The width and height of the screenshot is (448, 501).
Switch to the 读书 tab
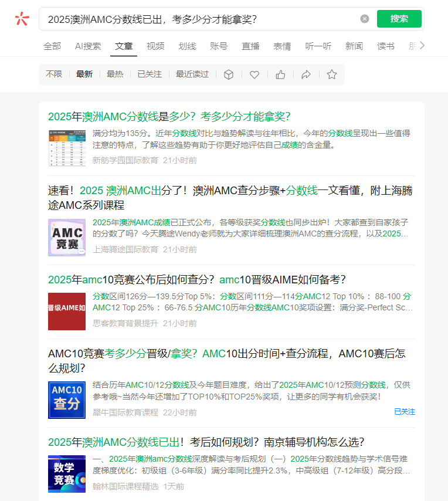[x=385, y=46]
